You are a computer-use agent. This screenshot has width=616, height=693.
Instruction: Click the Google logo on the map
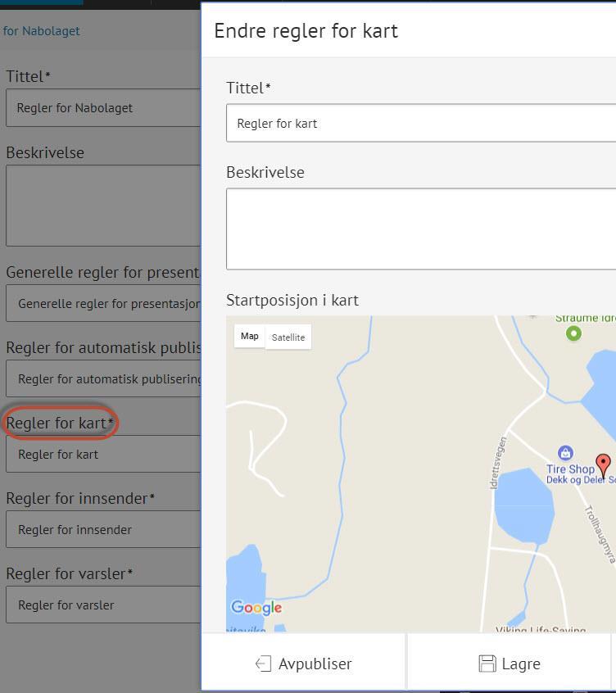click(x=256, y=608)
